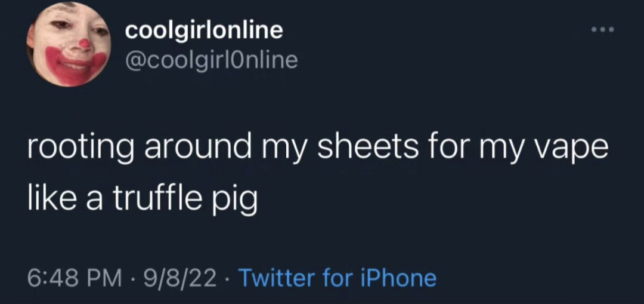The image size is (644, 304).
Task: Open the coolgirlonline display name profile
Action: [203, 30]
